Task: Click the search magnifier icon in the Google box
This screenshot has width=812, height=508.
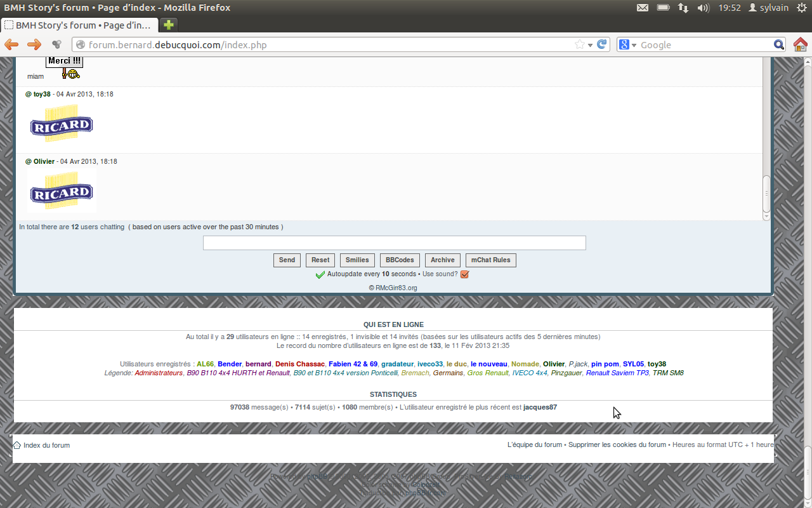Action: 779,44
